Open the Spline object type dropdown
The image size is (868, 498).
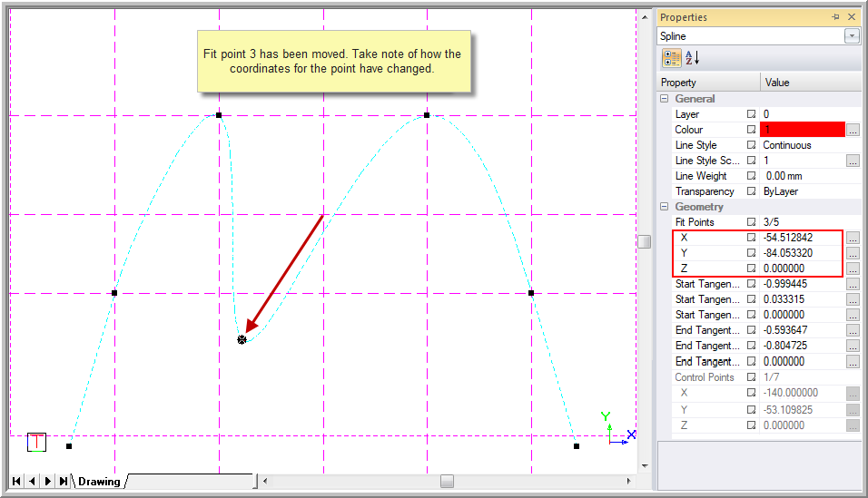pyautogui.click(x=852, y=36)
